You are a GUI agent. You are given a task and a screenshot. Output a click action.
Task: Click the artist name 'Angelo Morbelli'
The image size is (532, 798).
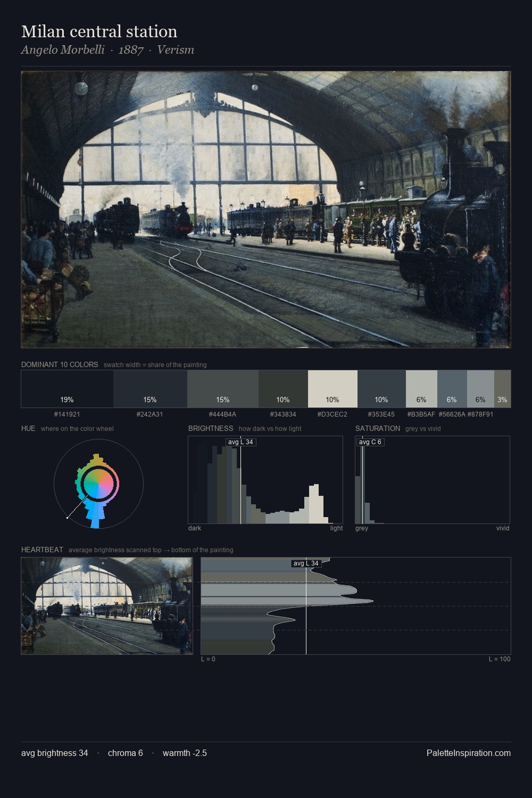pyautogui.click(x=63, y=50)
